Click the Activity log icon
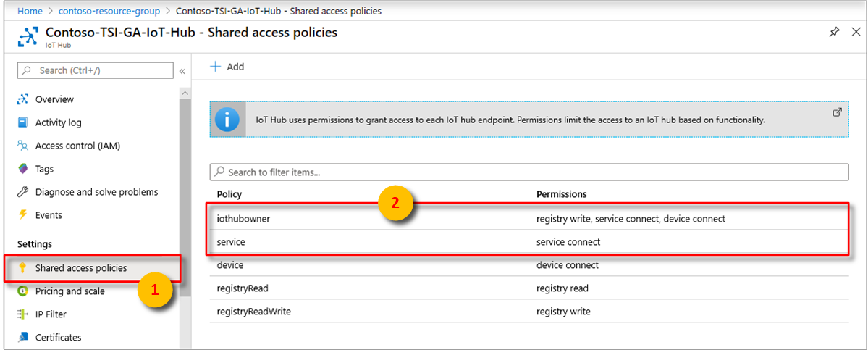 tap(22, 122)
